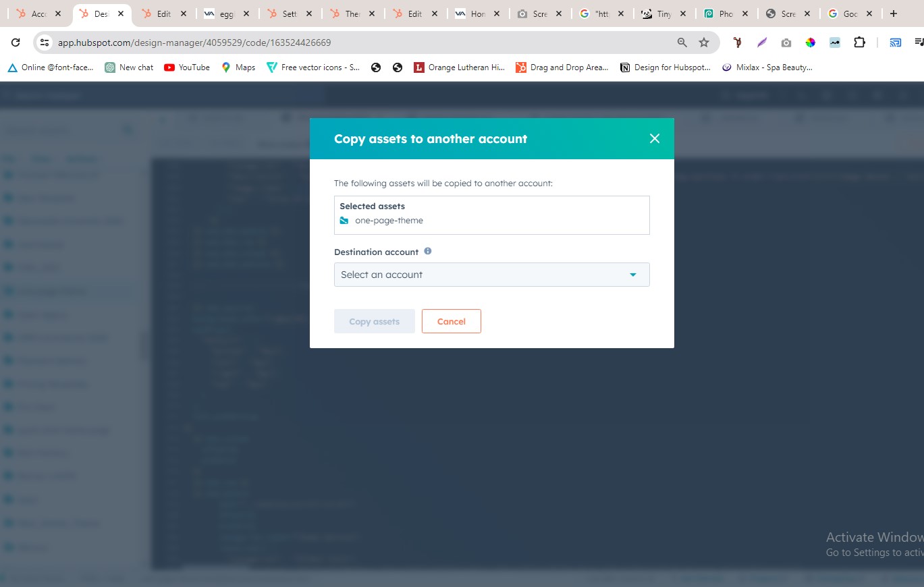Close the Copy assets dialog with X

pyautogui.click(x=654, y=138)
